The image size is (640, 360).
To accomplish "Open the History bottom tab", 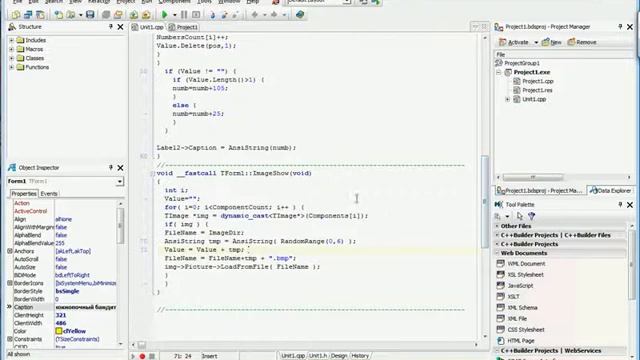I will coord(360,356).
